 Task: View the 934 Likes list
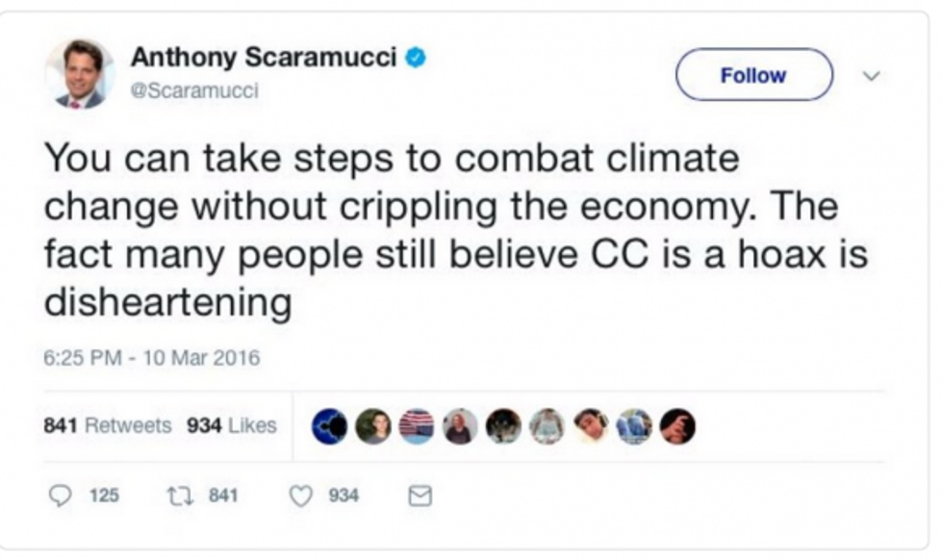tap(232, 424)
